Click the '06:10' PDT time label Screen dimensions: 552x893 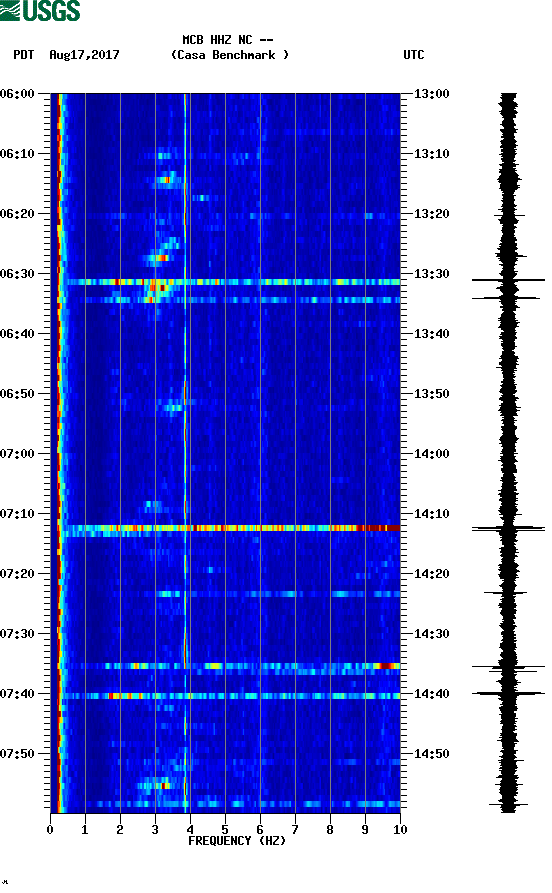click(18, 154)
